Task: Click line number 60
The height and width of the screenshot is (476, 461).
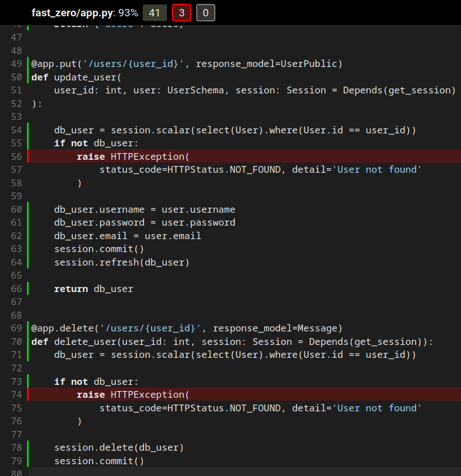Action: (x=16, y=209)
